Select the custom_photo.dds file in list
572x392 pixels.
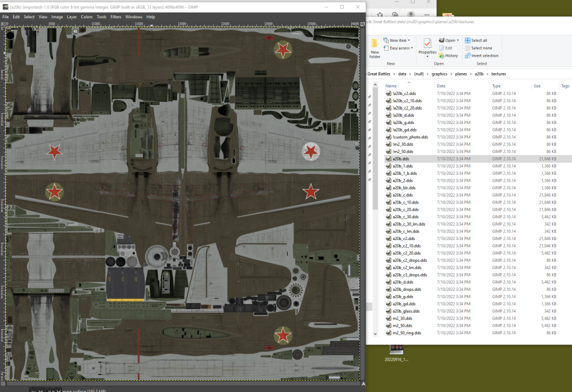click(410, 137)
